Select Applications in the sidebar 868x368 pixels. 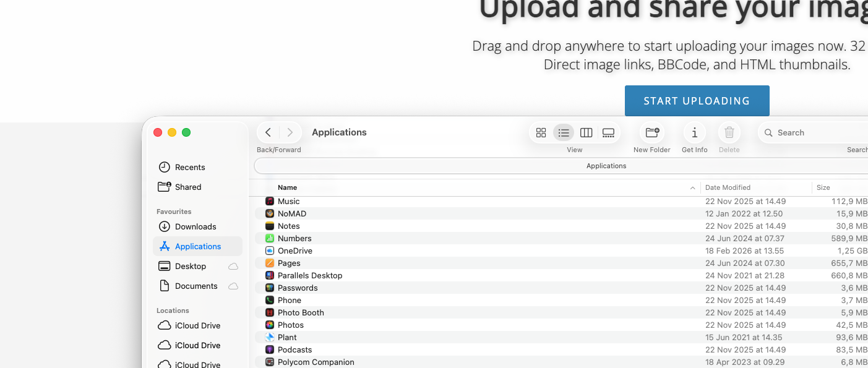[x=197, y=246]
